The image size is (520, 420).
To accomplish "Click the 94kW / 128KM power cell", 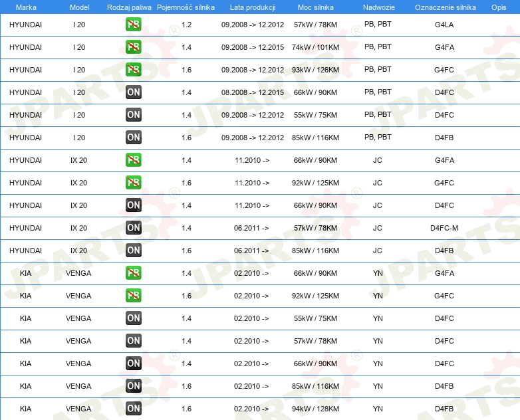I will [315, 409].
